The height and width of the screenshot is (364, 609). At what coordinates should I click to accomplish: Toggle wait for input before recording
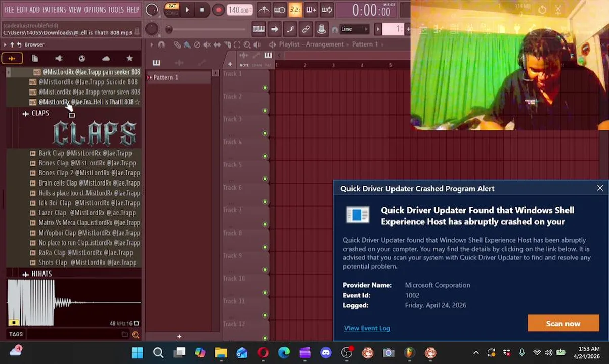tap(280, 10)
